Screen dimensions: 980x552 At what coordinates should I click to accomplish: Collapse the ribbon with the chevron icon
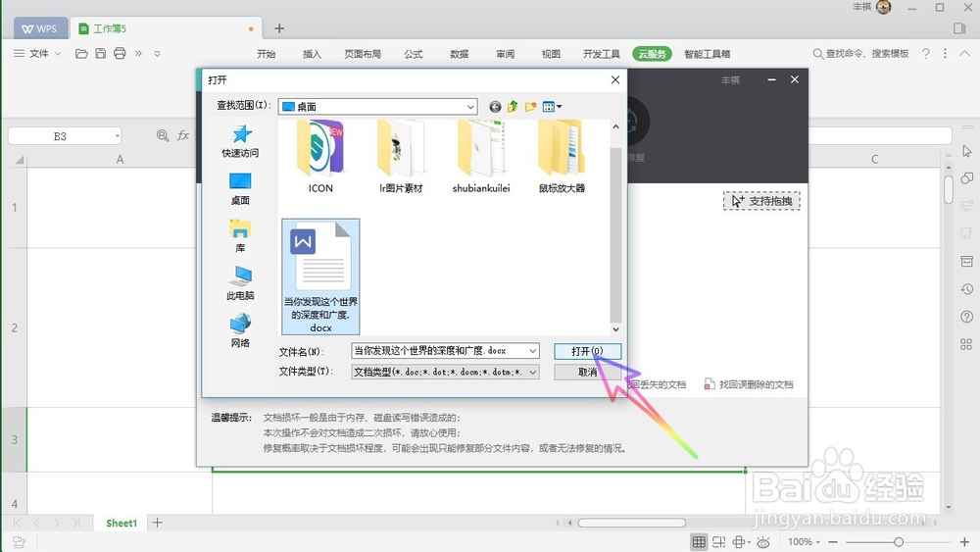(x=964, y=54)
